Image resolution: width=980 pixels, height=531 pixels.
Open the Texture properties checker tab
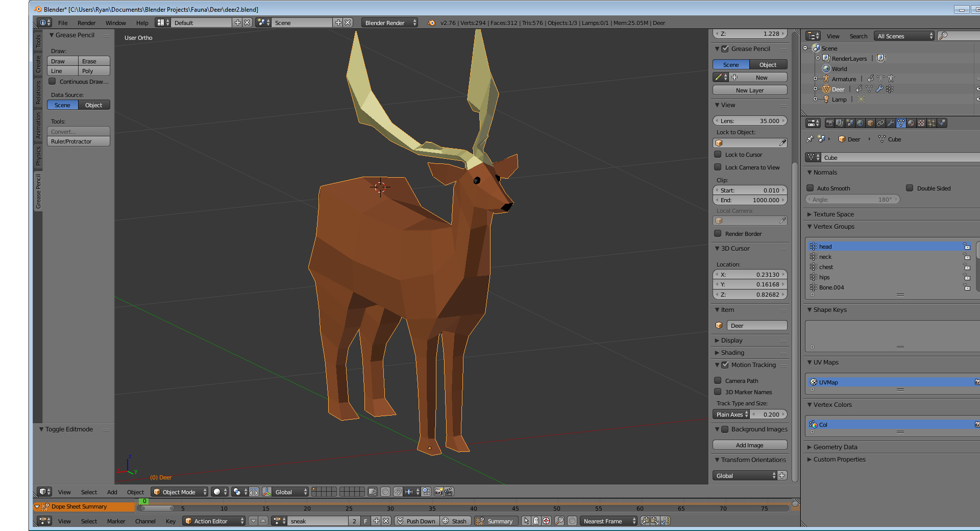coord(921,123)
